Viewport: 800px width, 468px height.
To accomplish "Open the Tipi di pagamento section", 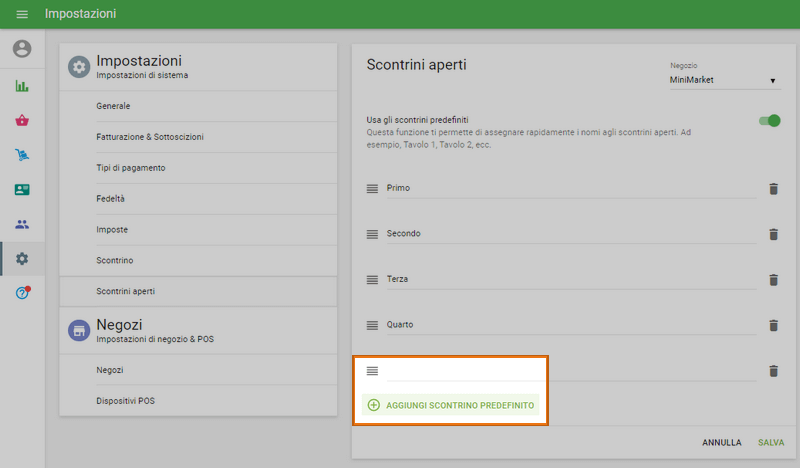I will pyautogui.click(x=131, y=168).
